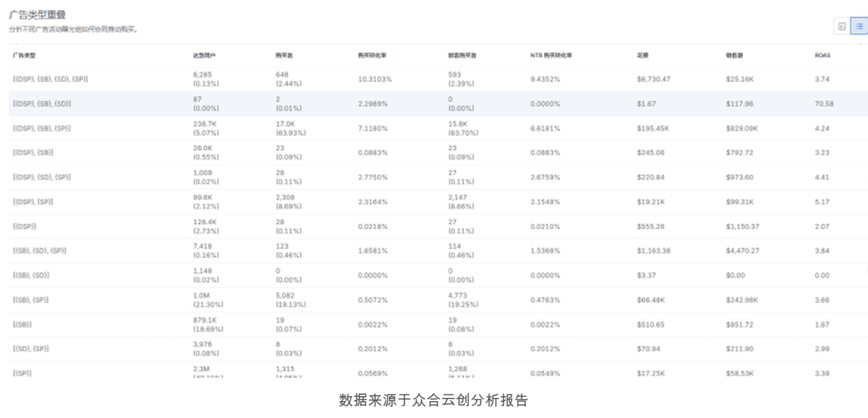Select row [{SP}]
The height and width of the screenshot is (418, 868).
(x=438, y=369)
